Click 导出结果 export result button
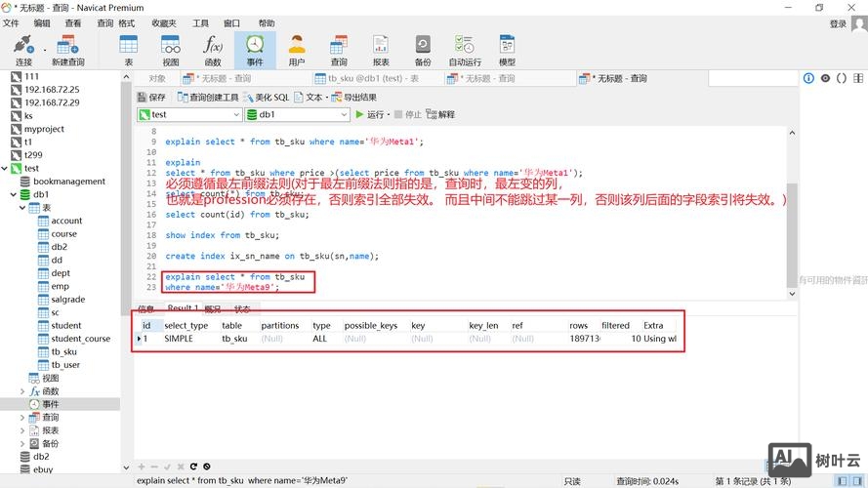This screenshot has width=868, height=488. point(354,98)
